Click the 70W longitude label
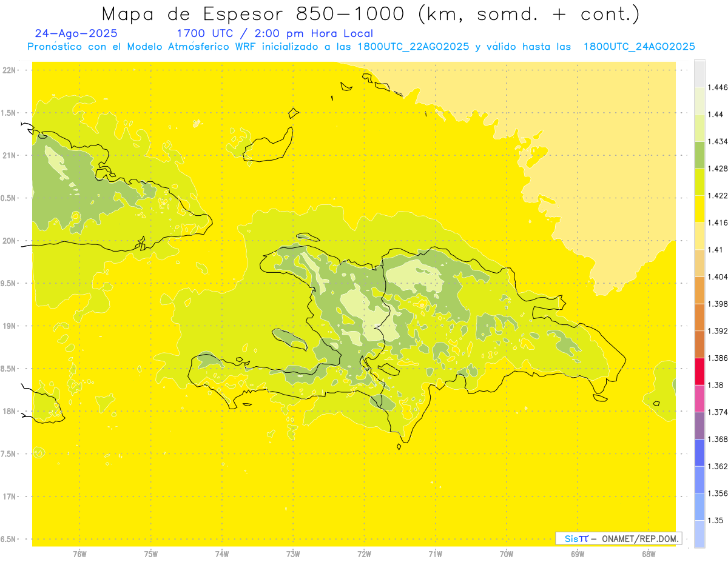Screen dimensions: 728x562 (507, 554)
